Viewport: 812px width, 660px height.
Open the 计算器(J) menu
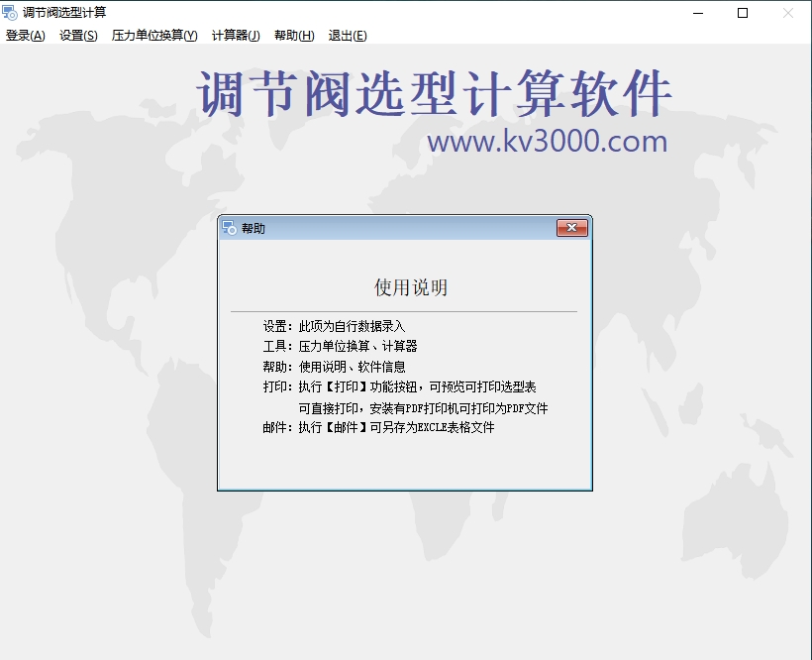(236, 36)
